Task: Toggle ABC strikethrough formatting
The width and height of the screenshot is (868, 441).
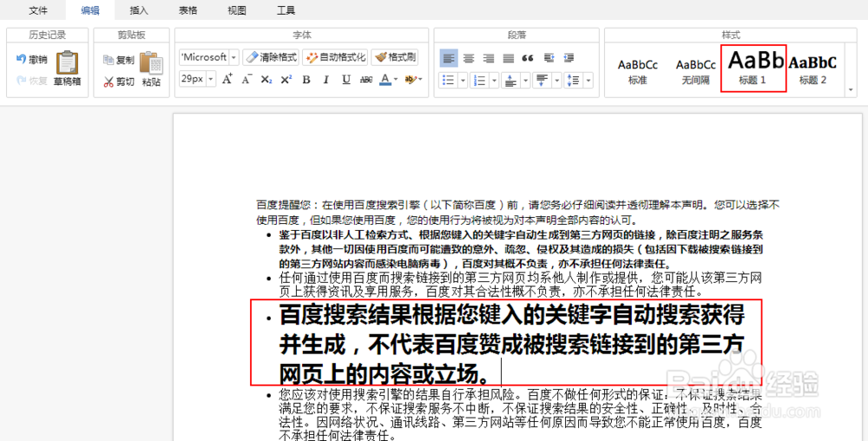Action: point(366,80)
